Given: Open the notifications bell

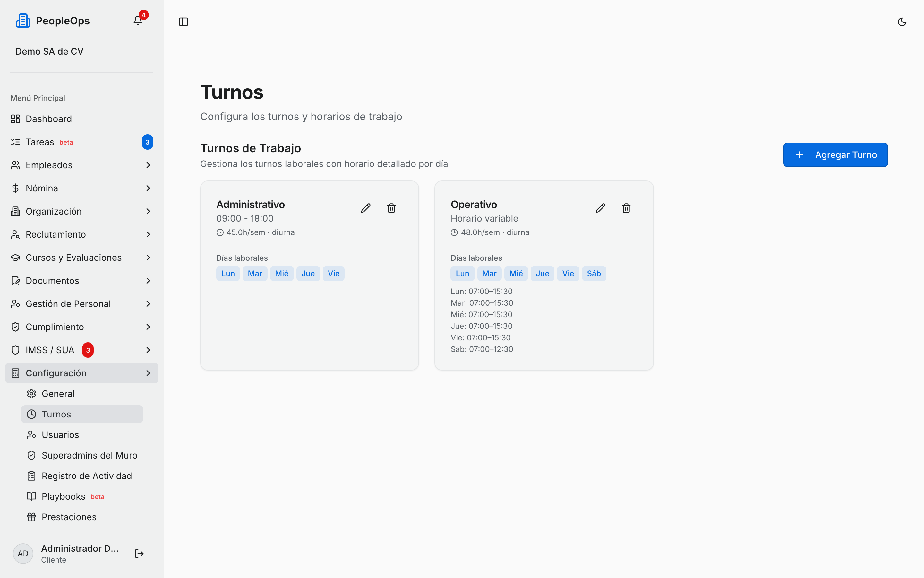Looking at the screenshot, I should (138, 21).
